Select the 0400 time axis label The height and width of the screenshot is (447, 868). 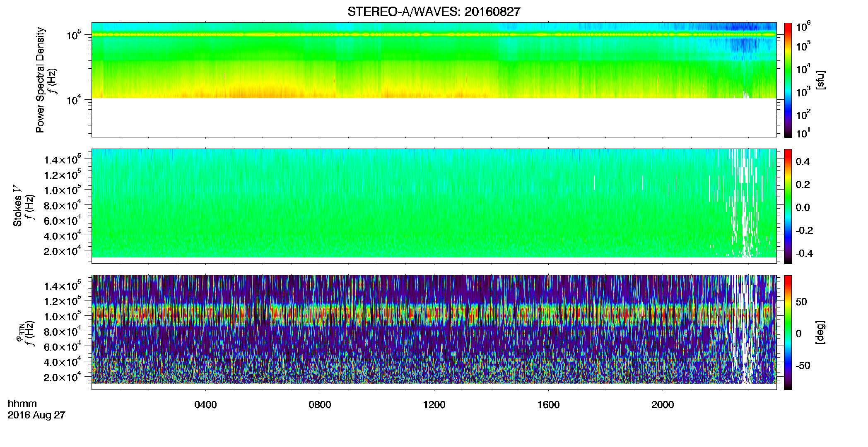(205, 405)
